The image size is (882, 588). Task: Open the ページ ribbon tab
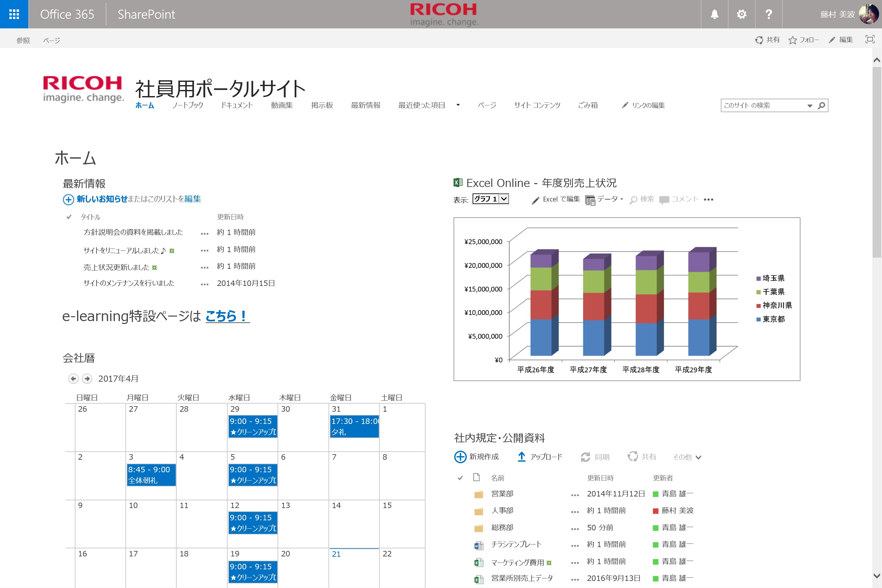51,40
